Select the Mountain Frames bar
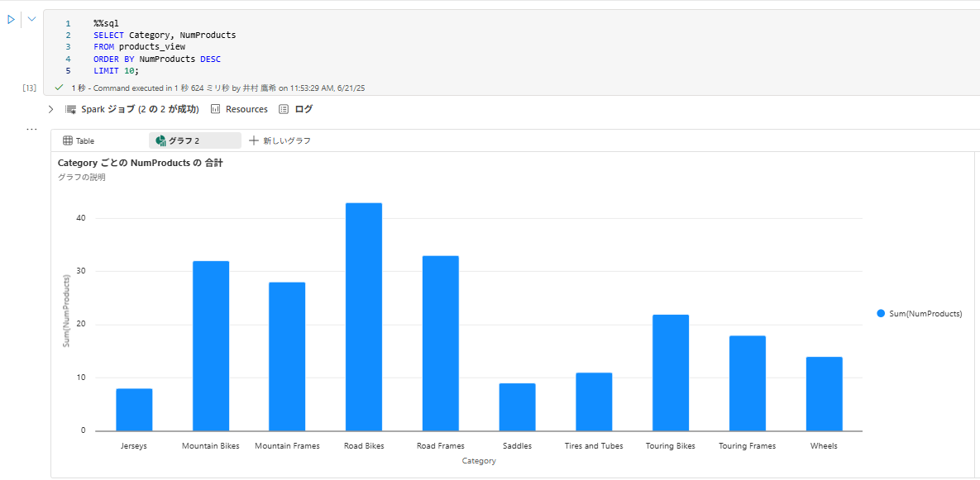The width and height of the screenshot is (980, 480). (288, 356)
